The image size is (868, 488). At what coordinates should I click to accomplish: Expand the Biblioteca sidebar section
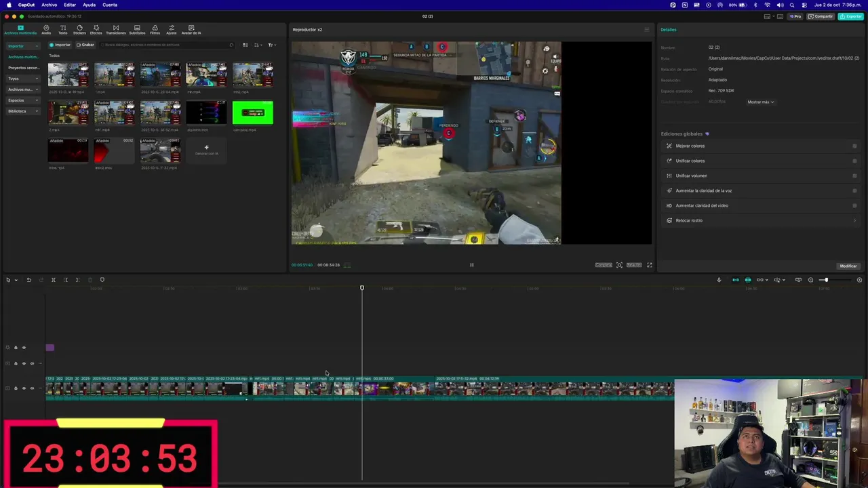pyautogui.click(x=24, y=111)
